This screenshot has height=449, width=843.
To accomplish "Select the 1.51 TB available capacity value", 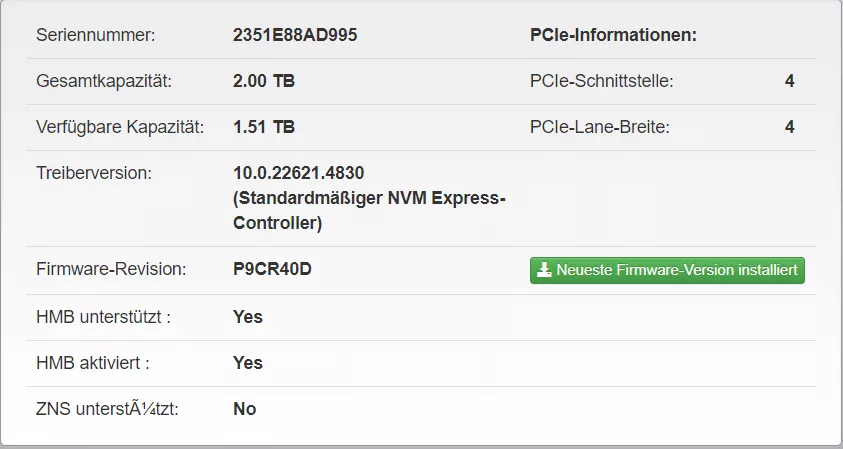I will (x=263, y=127).
